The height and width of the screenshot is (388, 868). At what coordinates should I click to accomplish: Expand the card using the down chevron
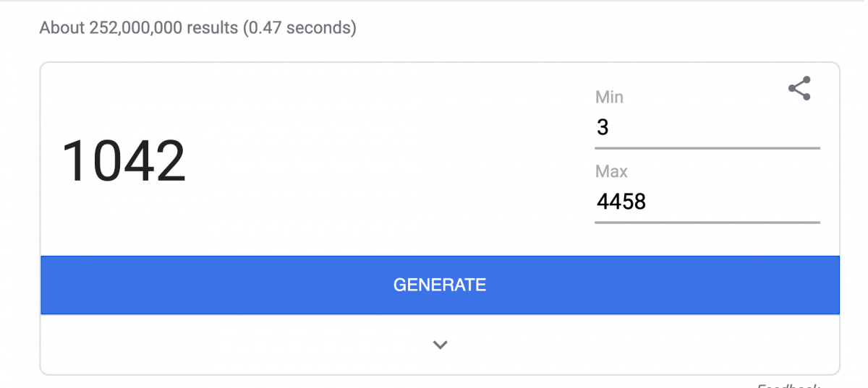coord(440,345)
